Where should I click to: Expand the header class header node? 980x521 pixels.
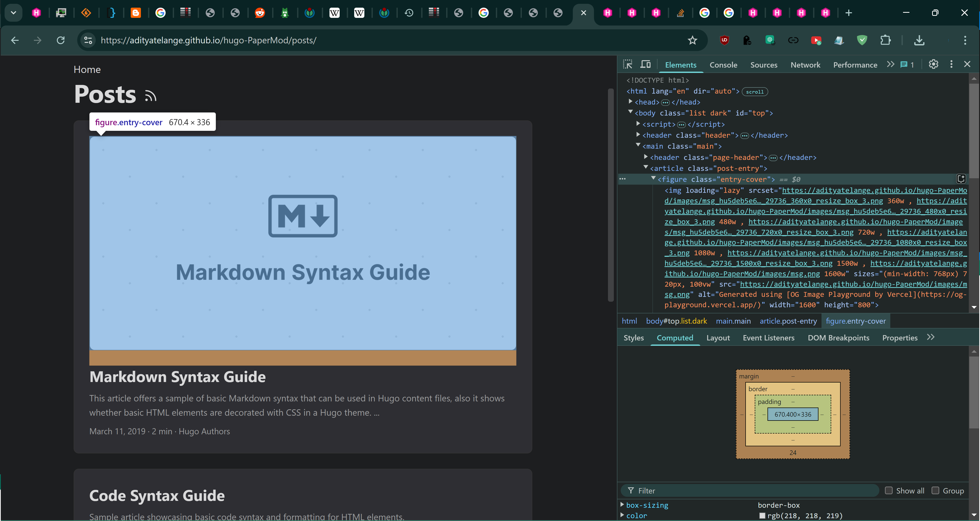point(638,134)
